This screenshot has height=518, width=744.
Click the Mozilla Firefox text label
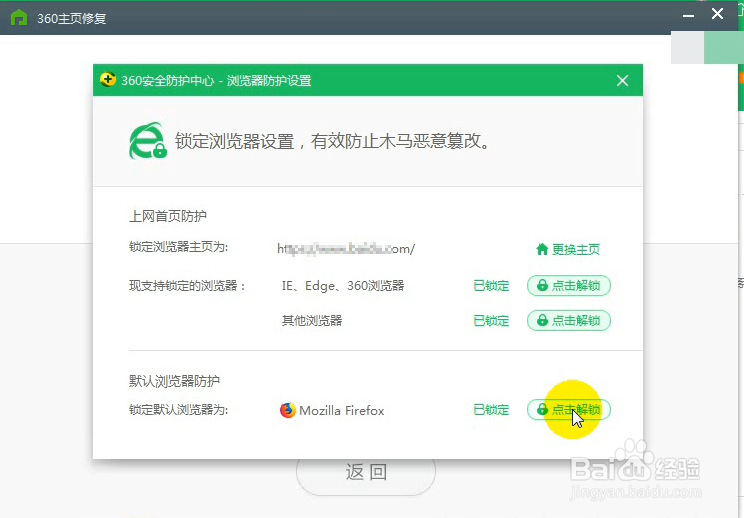point(342,410)
